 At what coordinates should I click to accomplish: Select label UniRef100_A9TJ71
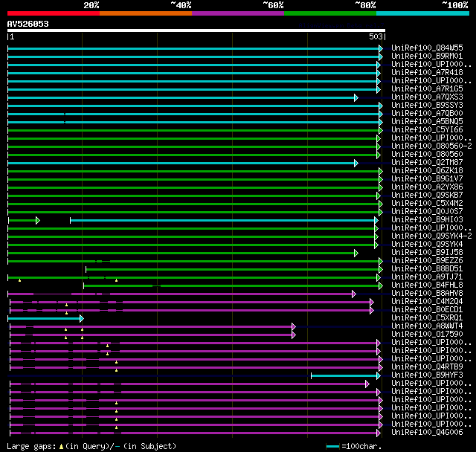click(427, 277)
